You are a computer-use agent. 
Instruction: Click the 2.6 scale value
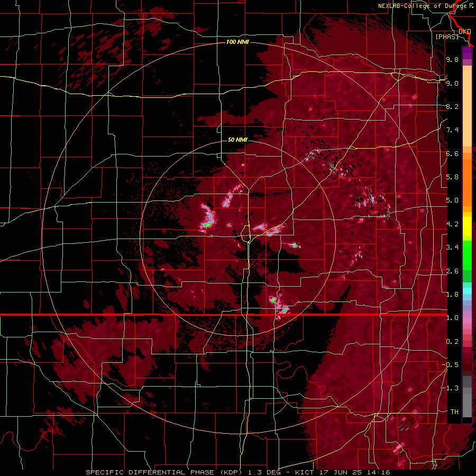click(x=452, y=271)
